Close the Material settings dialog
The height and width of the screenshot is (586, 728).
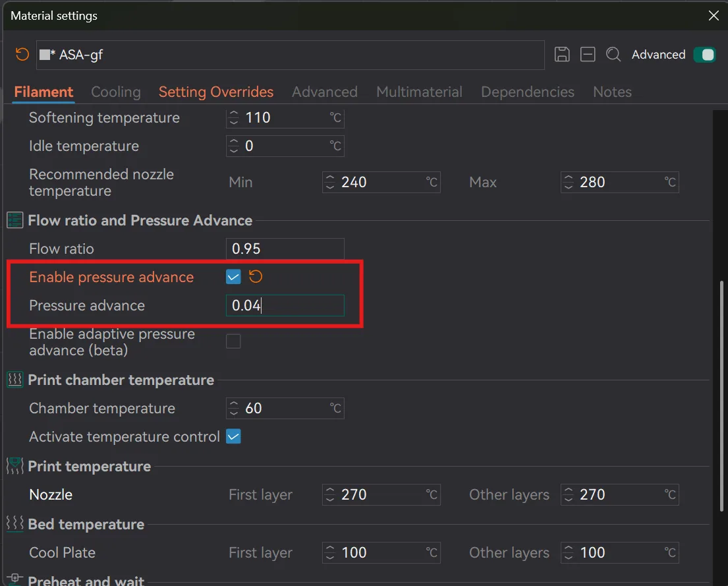[714, 15]
